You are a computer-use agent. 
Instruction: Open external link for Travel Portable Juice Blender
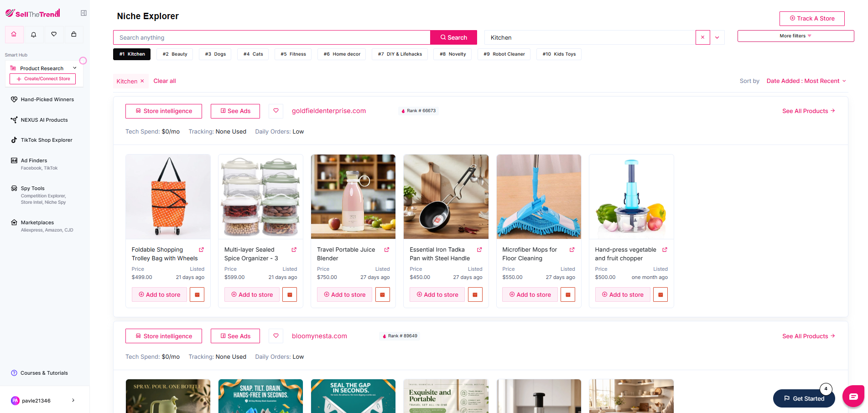[387, 250]
